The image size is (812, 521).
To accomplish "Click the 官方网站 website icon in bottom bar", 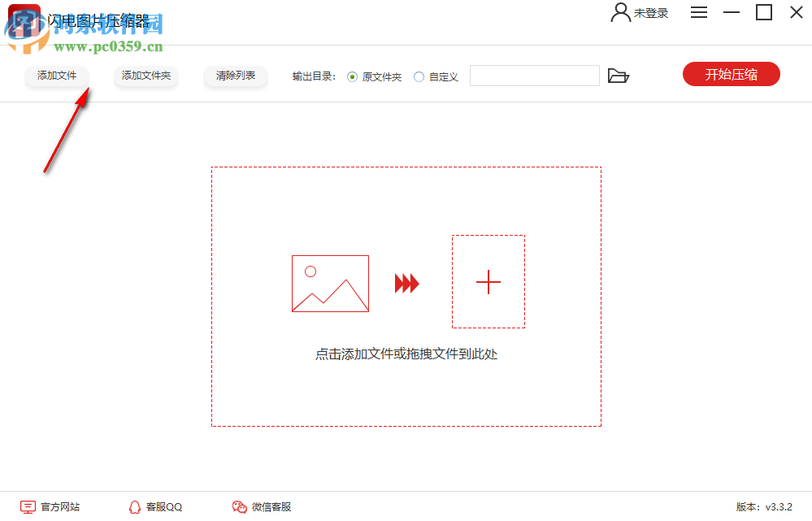I will click(x=27, y=506).
